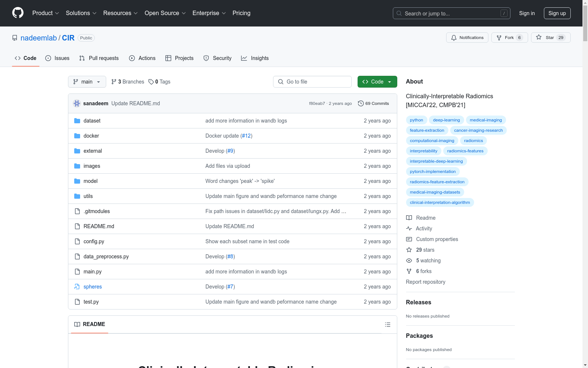Viewport: 588px width, 368px height.
Task: Click sanadeem's avatar image
Action: tap(77, 103)
